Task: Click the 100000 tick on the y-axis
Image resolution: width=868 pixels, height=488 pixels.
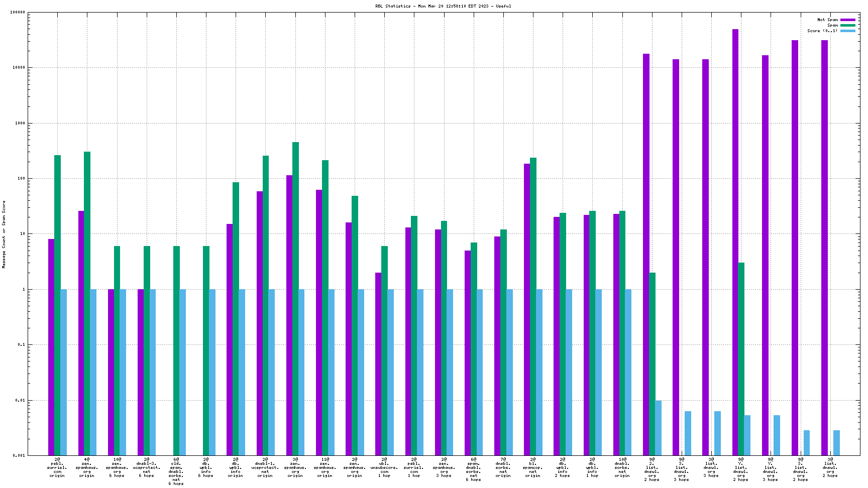Action: tap(18, 13)
